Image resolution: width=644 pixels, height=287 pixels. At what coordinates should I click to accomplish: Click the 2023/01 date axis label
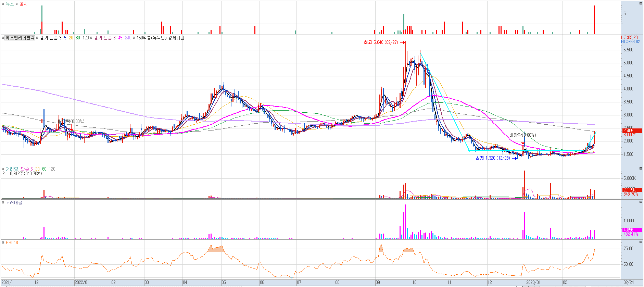[533, 283]
